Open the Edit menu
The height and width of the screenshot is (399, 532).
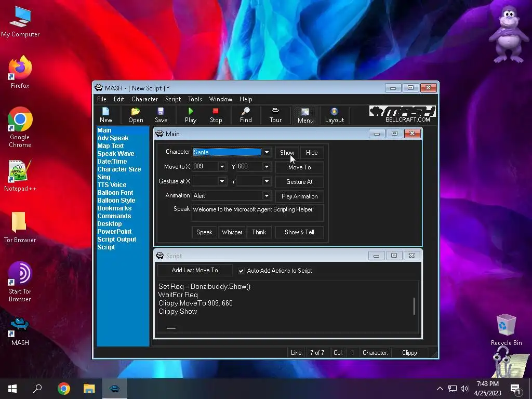click(x=119, y=99)
